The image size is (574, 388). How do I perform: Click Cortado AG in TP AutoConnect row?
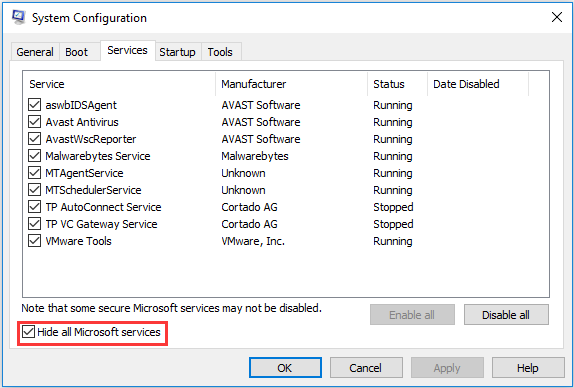coord(249,207)
